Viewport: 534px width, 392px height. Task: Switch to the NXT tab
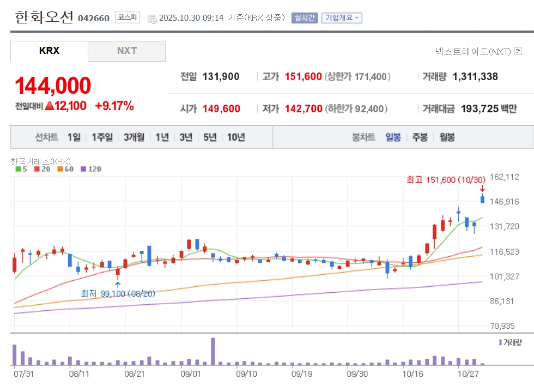click(126, 51)
